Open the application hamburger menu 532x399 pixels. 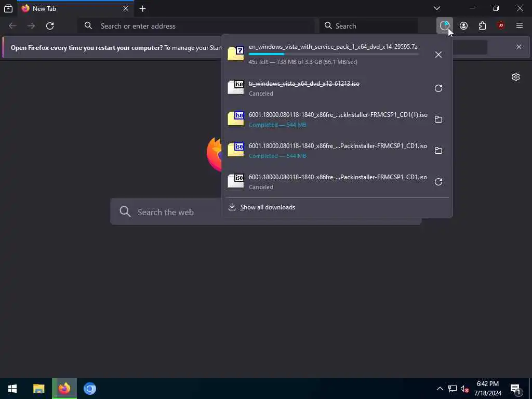coord(520,26)
